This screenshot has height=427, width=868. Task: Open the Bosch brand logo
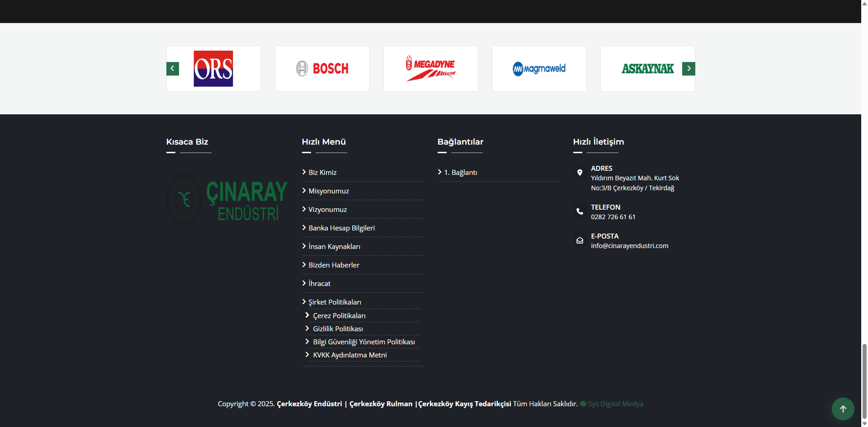(x=322, y=69)
